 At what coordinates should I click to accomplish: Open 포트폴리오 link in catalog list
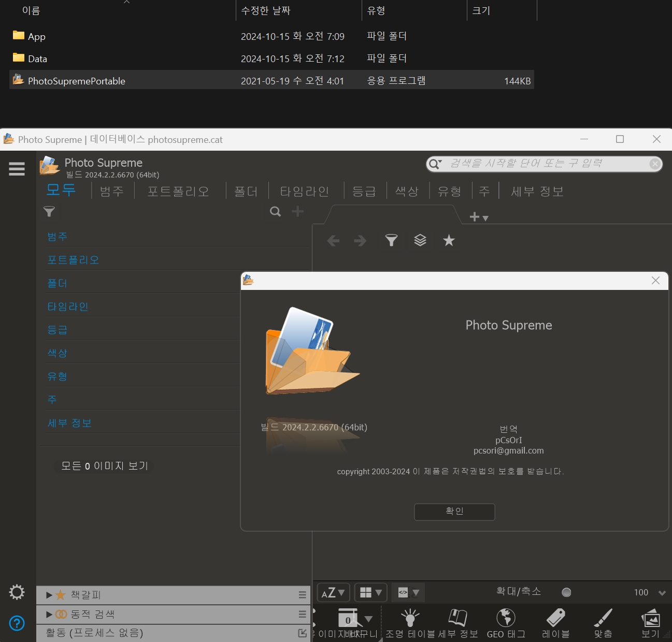pyautogui.click(x=73, y=260)
